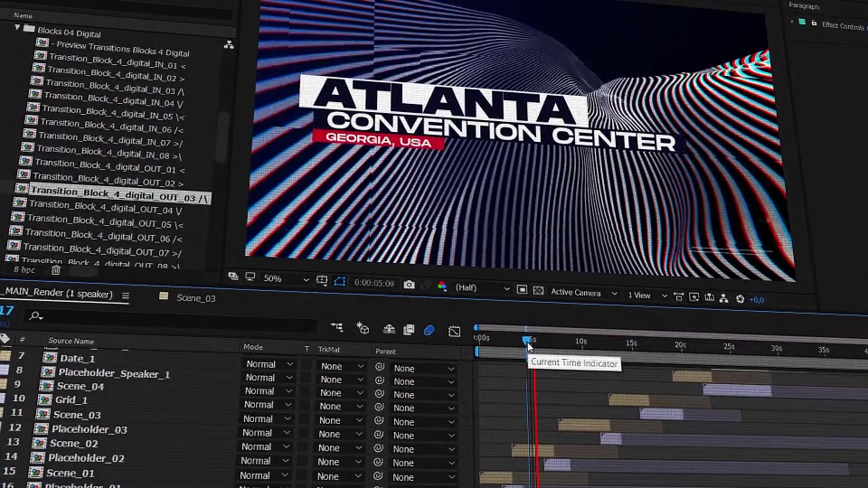Click the trash icon to delete selected item

56,270
